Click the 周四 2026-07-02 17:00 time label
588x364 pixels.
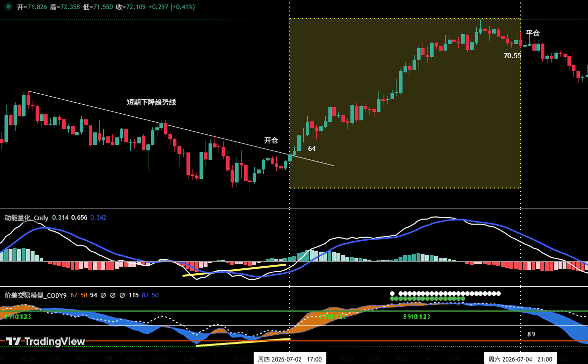coord(290,359)
